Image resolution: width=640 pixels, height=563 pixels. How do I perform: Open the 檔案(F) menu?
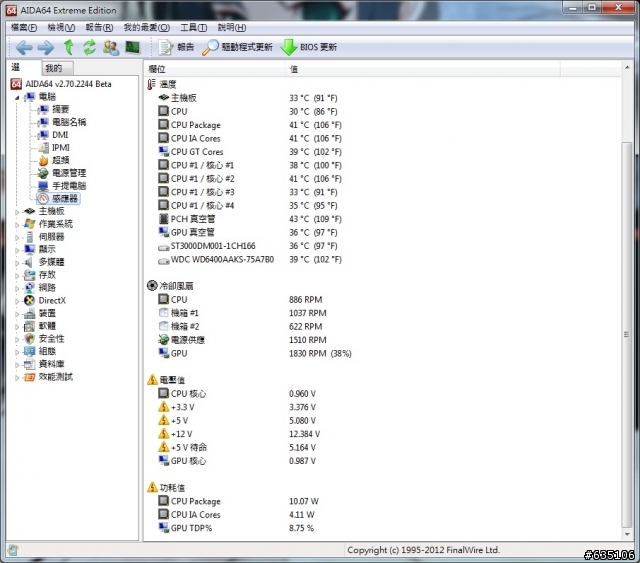click(24, 27)
